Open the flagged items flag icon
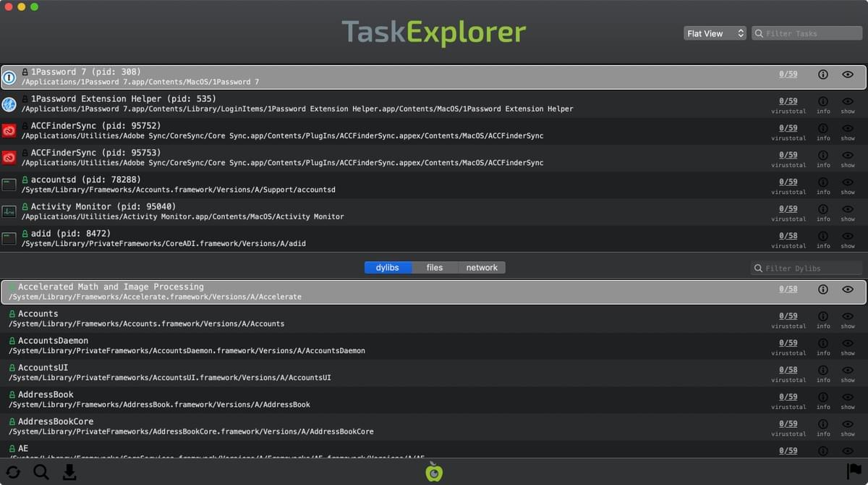 (x=854, y=472)
